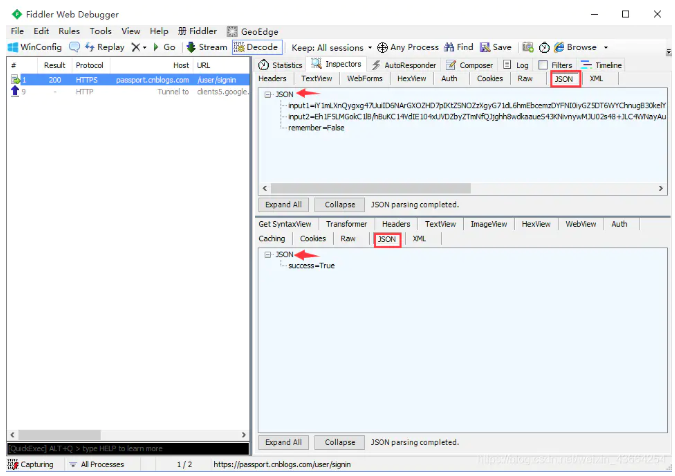675x476 pixels.
Task: Open the Timeline tab
Action: (x=601, y=65)
